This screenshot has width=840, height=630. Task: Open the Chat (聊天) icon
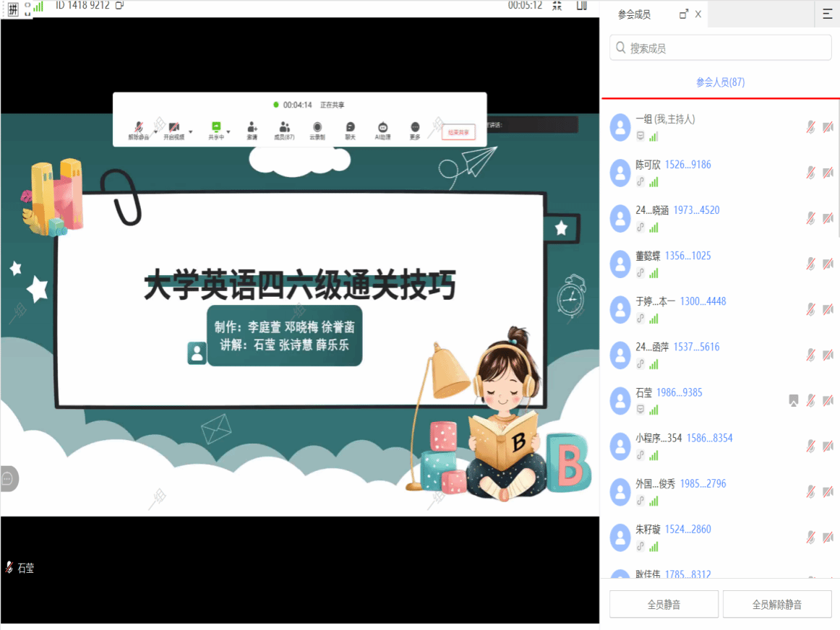point(350,128)
